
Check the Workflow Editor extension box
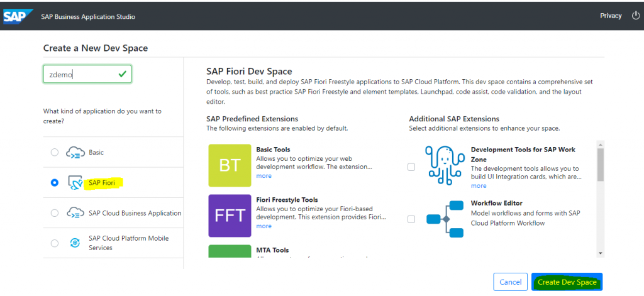click(411, 219)
